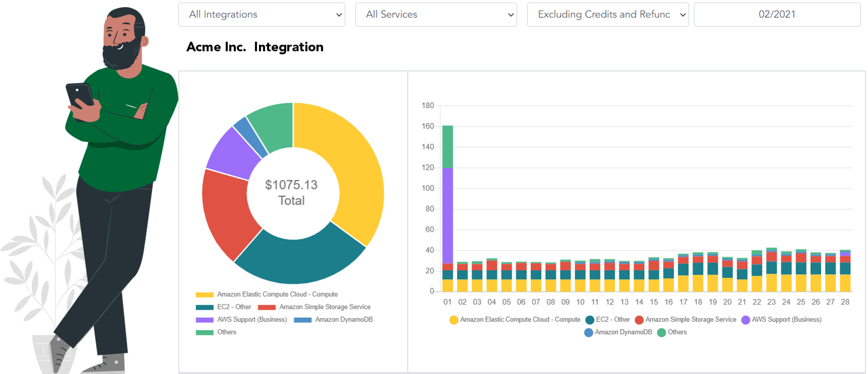
Task: Click red Simple Storage Service circle in bar legend
Action: point(639,320)
